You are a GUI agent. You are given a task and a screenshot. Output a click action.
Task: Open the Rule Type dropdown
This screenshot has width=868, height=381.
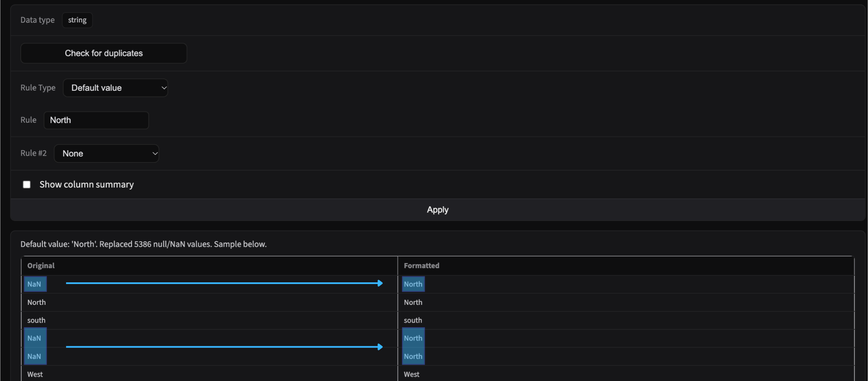pos(115,88)
